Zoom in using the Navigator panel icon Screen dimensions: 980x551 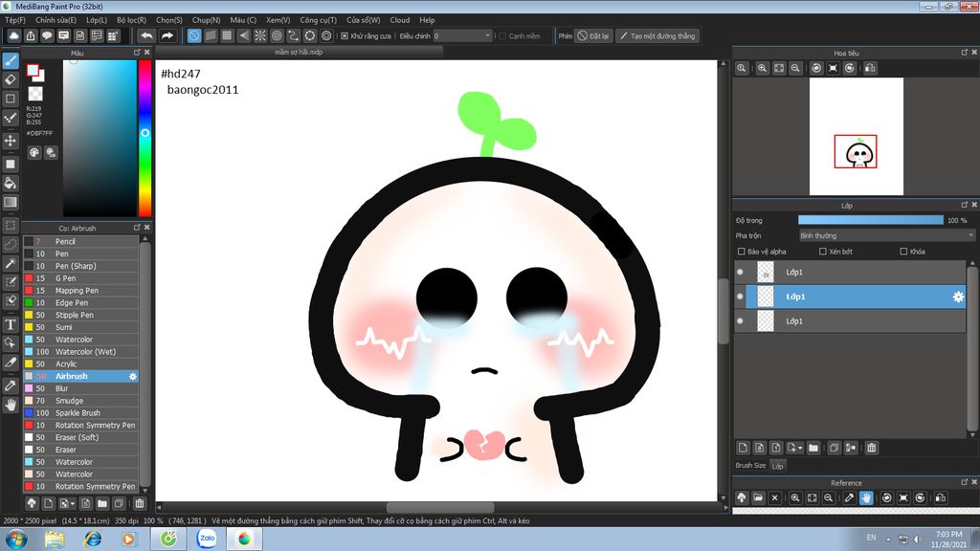tap(762, 68)
